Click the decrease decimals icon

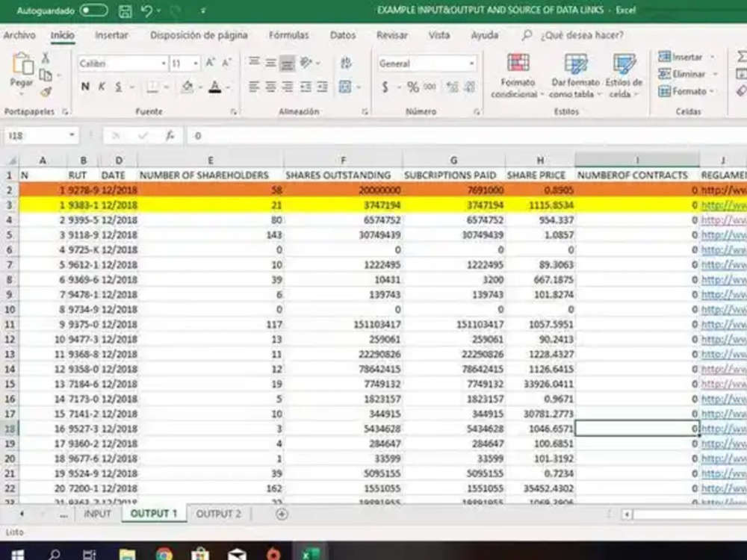(469, 87)
